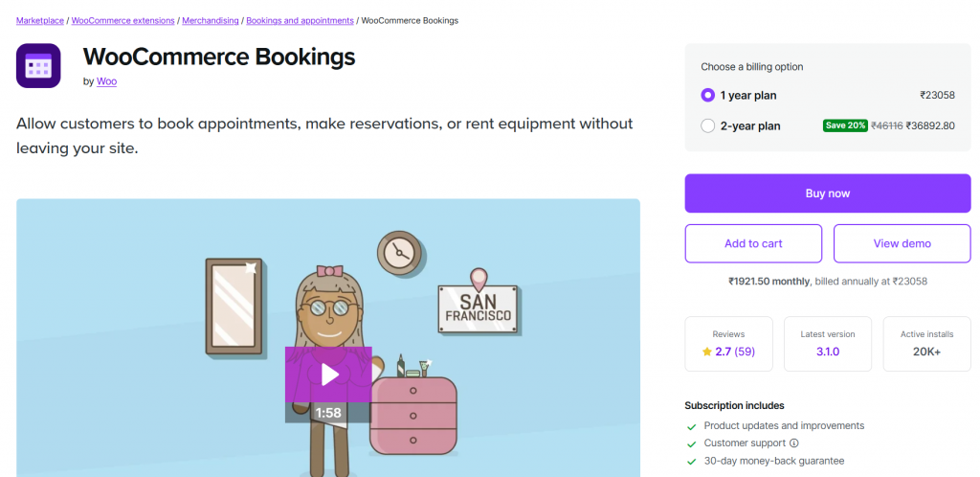Select the 1 year plan option
Image resolution: width=980 pixels, height=477 pixels.
[x=707, y=96]
